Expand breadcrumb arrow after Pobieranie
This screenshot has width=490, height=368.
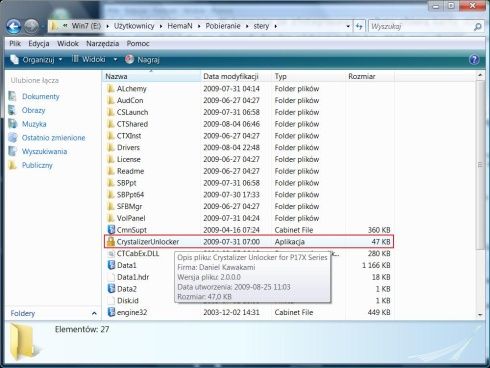247,26
